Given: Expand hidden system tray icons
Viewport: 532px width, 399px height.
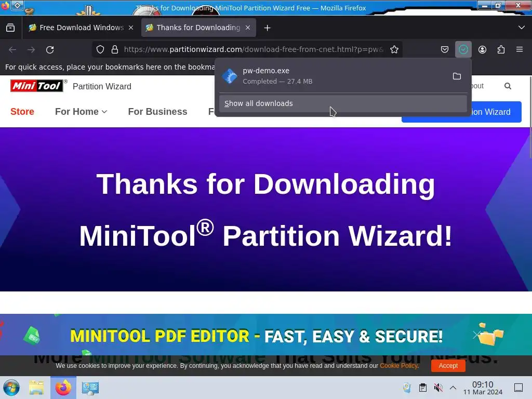Looking at the screenshot, I should (453, 388).
